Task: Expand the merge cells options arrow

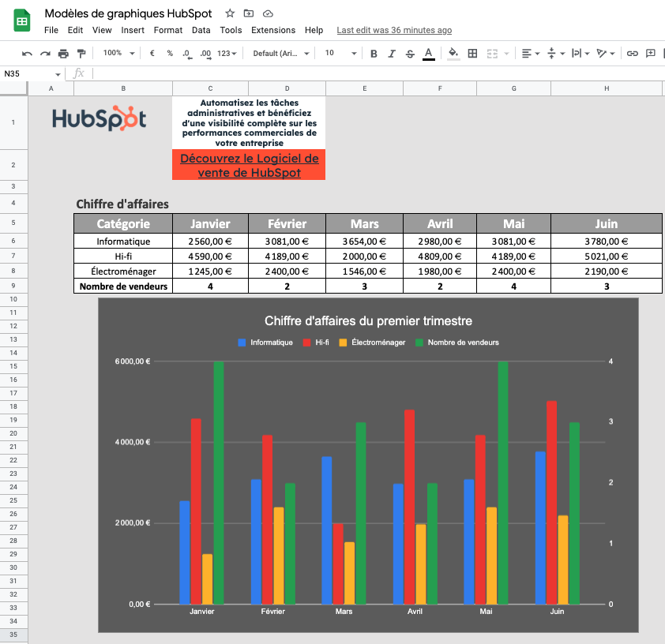Action: [x=506, y=54]
